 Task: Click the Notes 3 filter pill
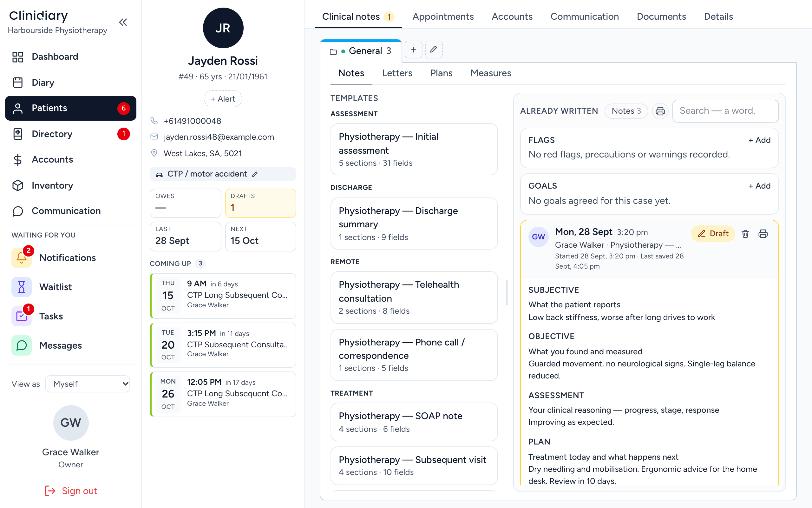tap(626, 111)
